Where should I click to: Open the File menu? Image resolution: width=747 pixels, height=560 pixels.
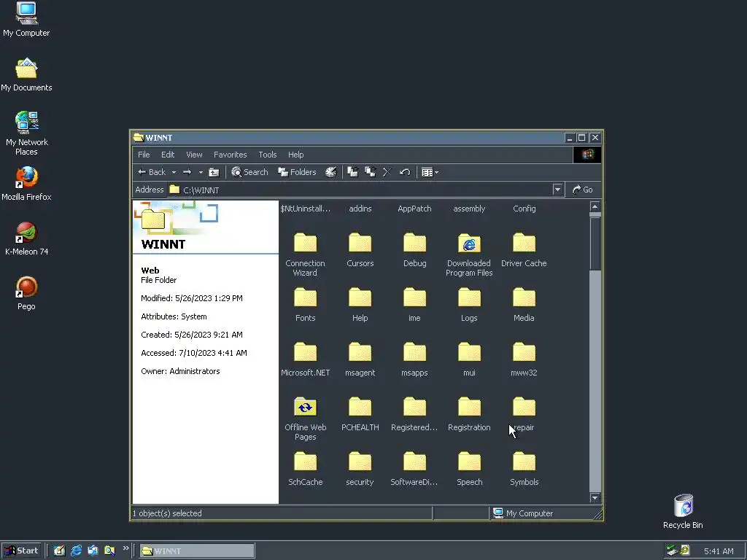click(144, 155)
